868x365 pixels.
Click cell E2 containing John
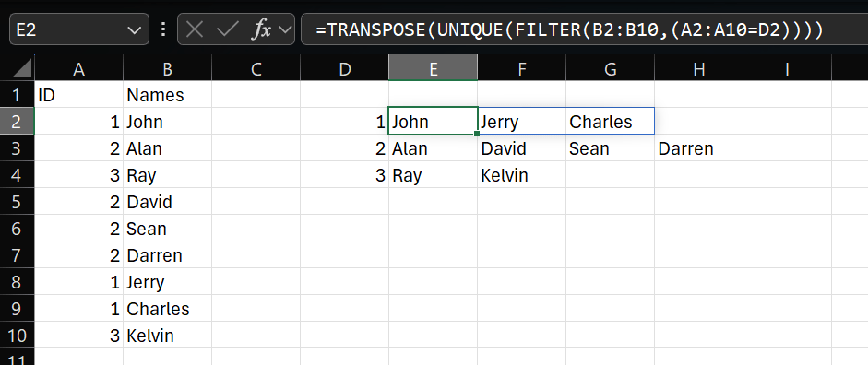tap(433, 121)
